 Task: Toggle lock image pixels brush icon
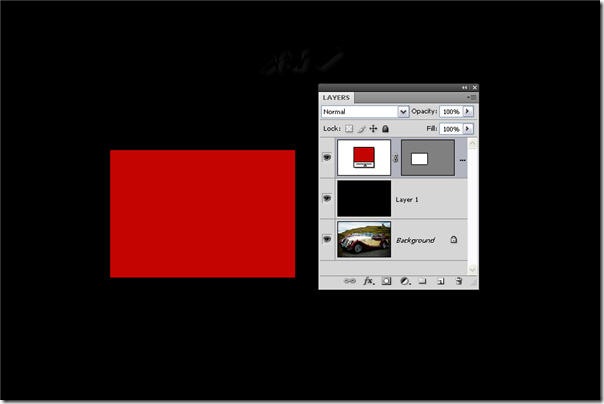coord(361,129)
